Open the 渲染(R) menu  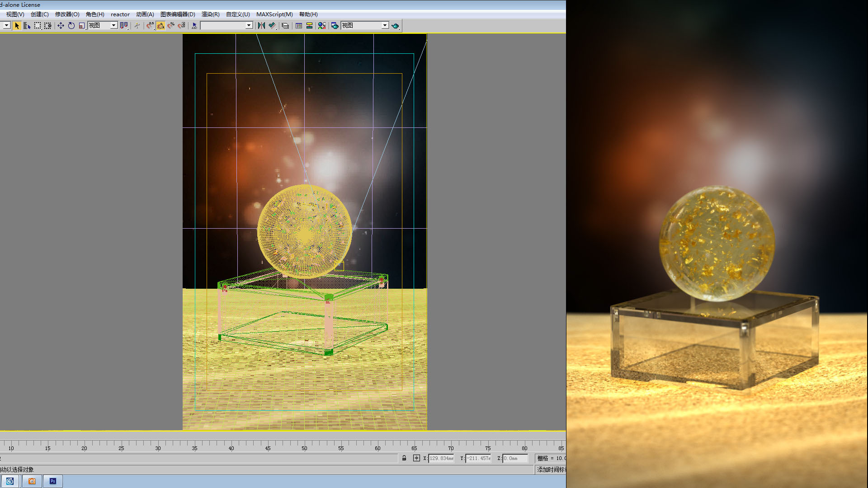coord(210,14)
